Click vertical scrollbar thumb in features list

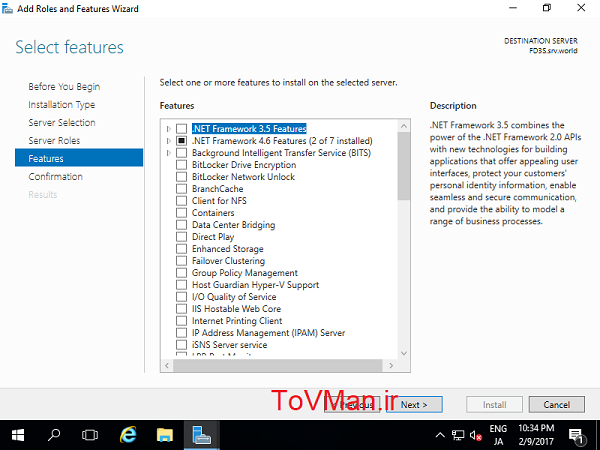pyautogui.click(x=403, y=166)
